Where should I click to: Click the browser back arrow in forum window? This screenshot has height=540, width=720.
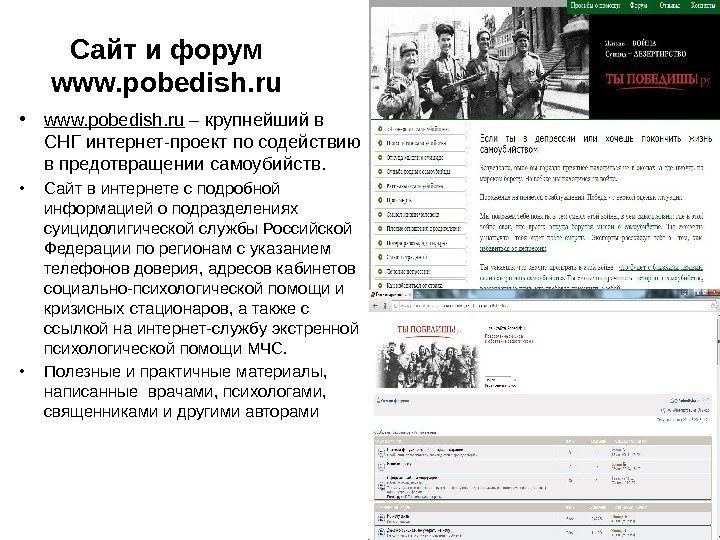pos(375,306)
